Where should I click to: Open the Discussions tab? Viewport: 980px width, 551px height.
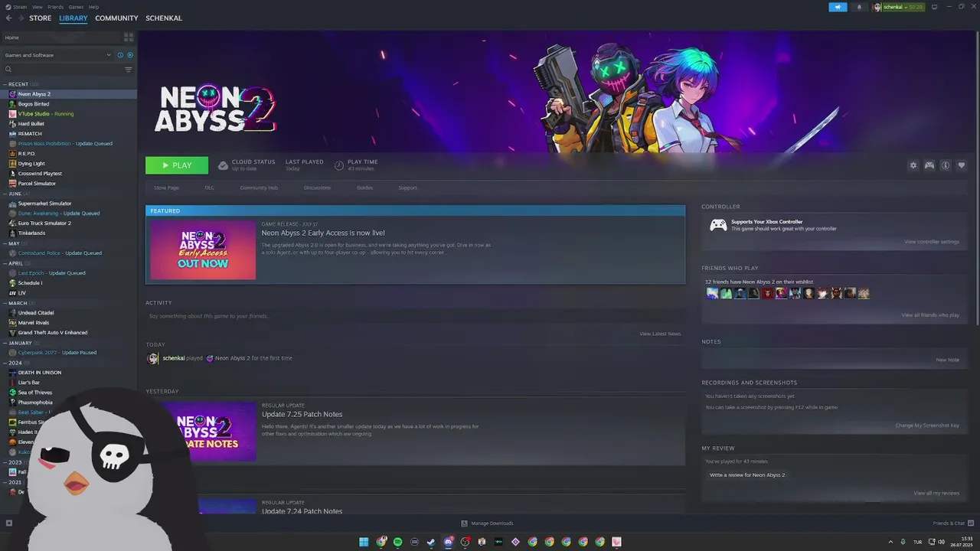[317, 187]
